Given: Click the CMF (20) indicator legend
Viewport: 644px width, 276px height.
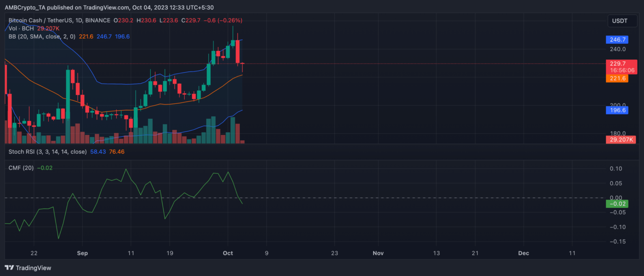Looking at the screenshot, I should pyautogui.click(x=22, y=168).
